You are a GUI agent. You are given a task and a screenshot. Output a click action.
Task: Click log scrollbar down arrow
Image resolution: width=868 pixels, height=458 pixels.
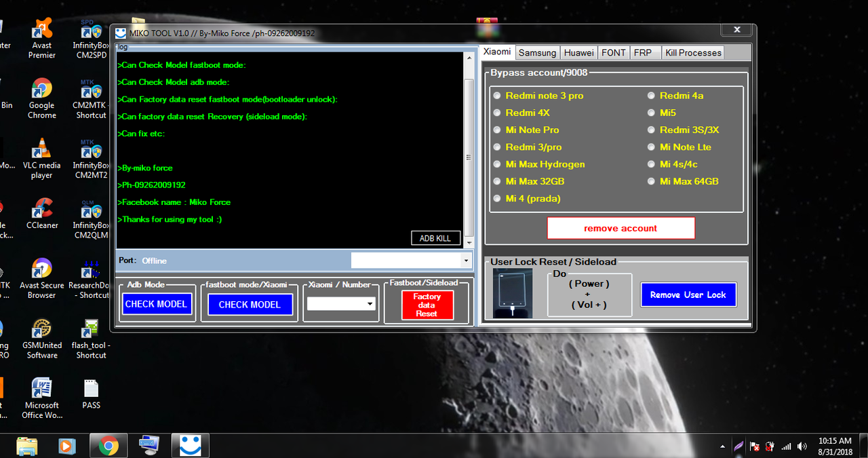point(469,243)
